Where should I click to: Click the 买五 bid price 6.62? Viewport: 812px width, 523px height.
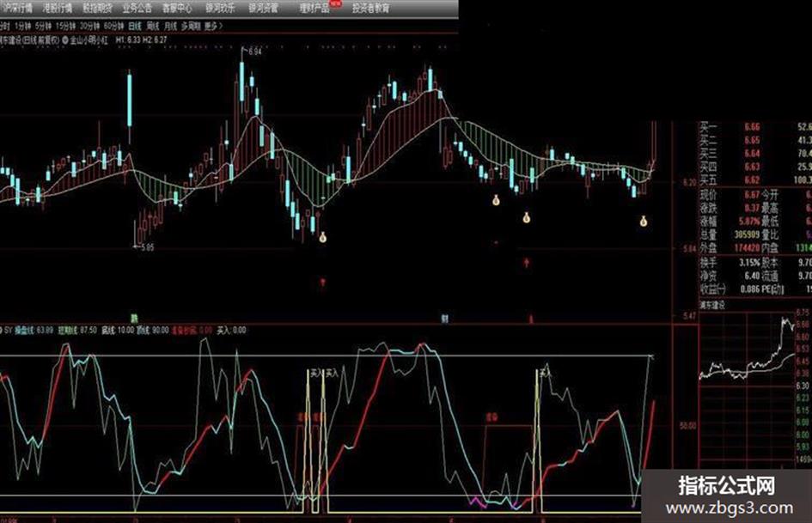[752, 180]
